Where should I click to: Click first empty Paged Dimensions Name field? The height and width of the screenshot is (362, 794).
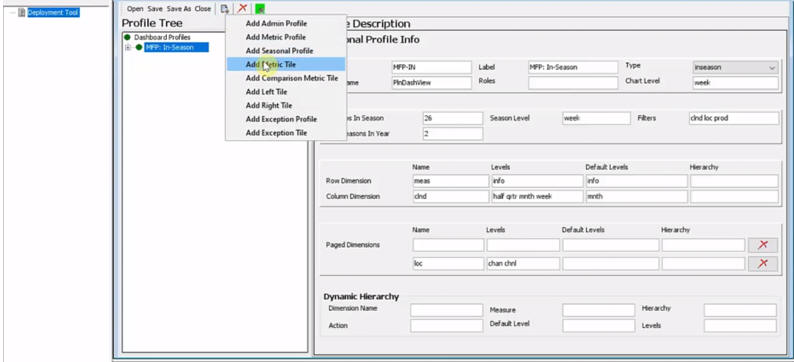click(448, 245)
